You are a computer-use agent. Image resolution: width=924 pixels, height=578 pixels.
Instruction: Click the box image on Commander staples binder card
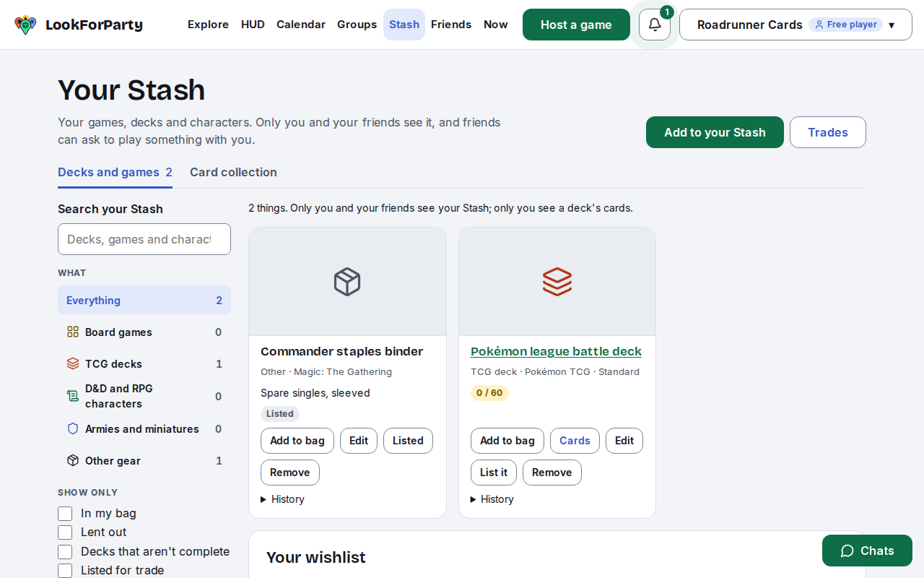[347, 282]
